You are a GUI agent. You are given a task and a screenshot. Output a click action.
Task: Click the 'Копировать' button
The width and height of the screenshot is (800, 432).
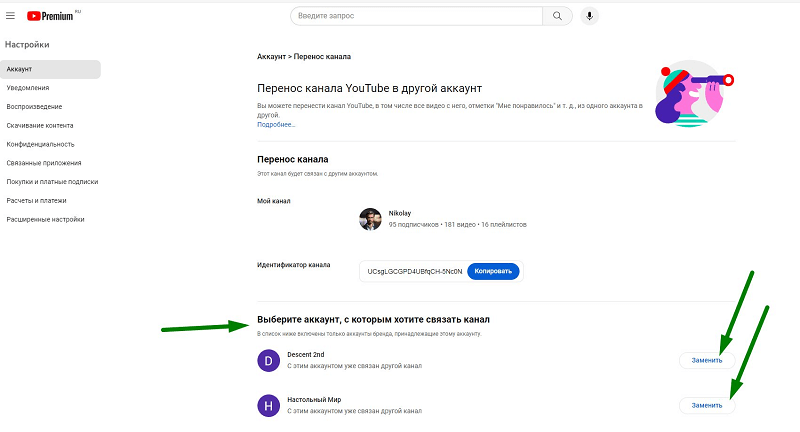click(493, 271)
